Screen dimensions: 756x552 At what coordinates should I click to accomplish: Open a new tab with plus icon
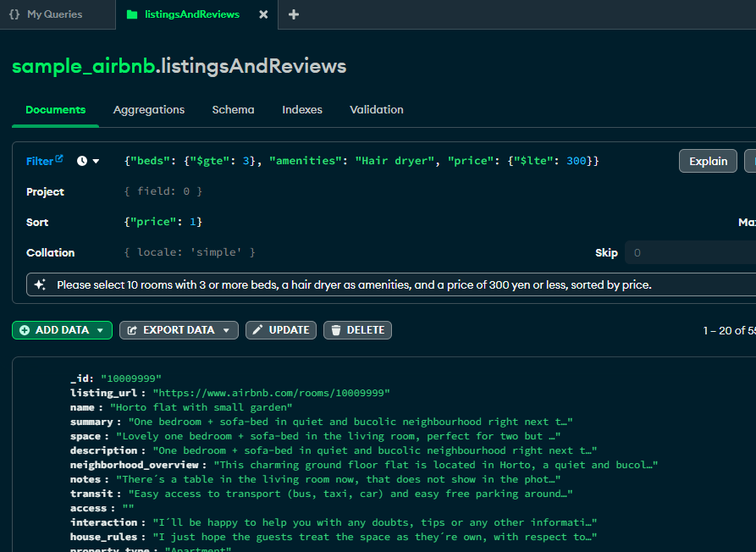293,14
